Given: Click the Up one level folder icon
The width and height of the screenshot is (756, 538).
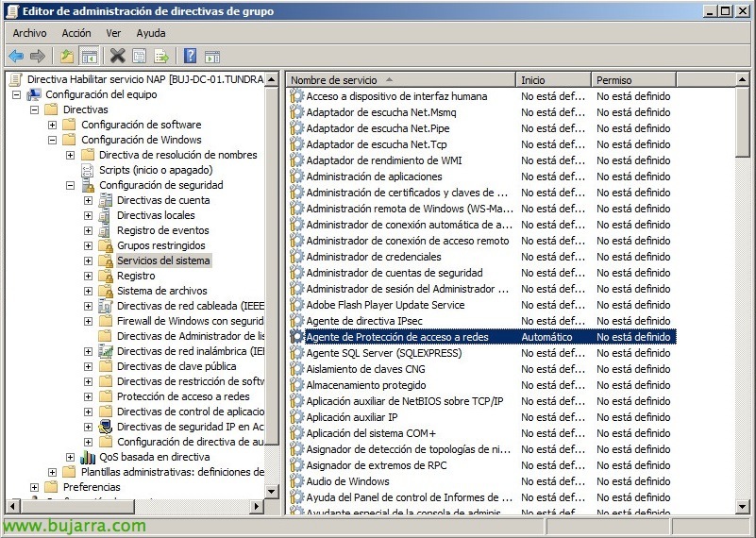Looking at the screenshot, I should (67, 57).
